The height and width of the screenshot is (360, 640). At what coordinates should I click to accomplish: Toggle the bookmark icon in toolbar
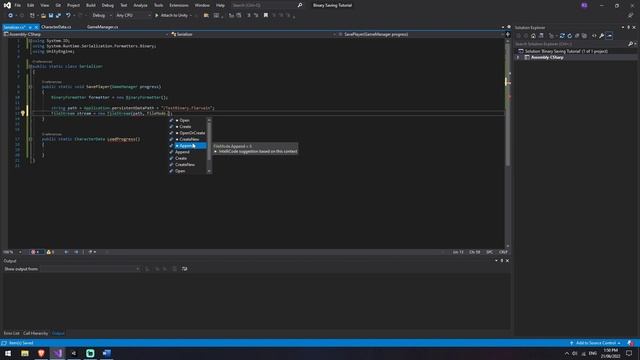pyautogui.click(x=266, y=16)
